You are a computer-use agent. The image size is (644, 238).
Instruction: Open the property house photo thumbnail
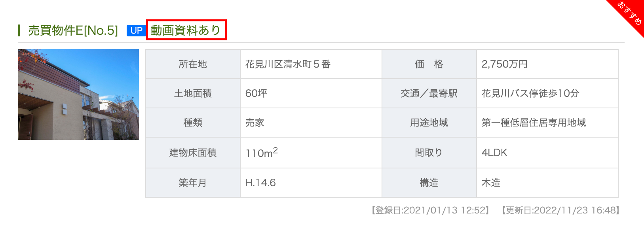click(78, 94)
